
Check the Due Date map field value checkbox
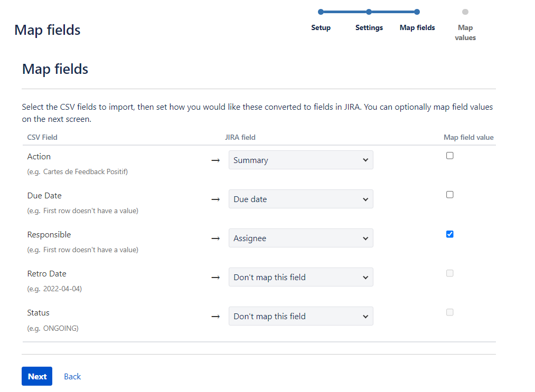(449, 194)
